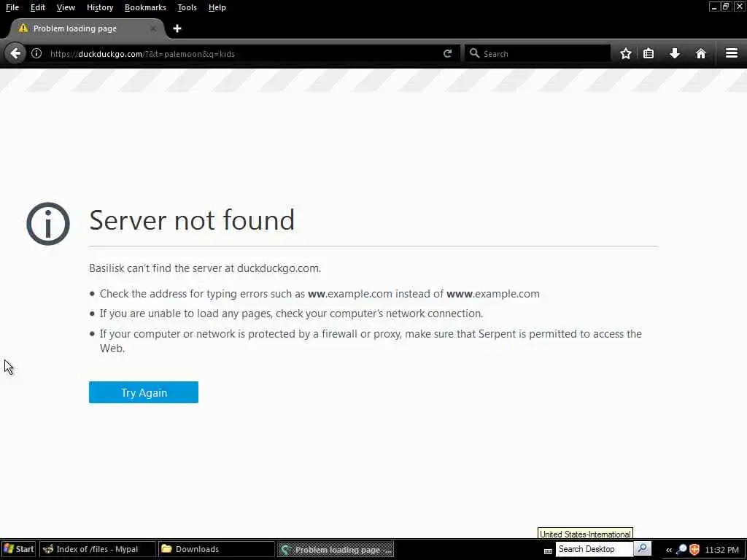The height and width of the screenshot is (560, 747).
Task: Expand hidden tray icons chevron
Action: point(669,550)
